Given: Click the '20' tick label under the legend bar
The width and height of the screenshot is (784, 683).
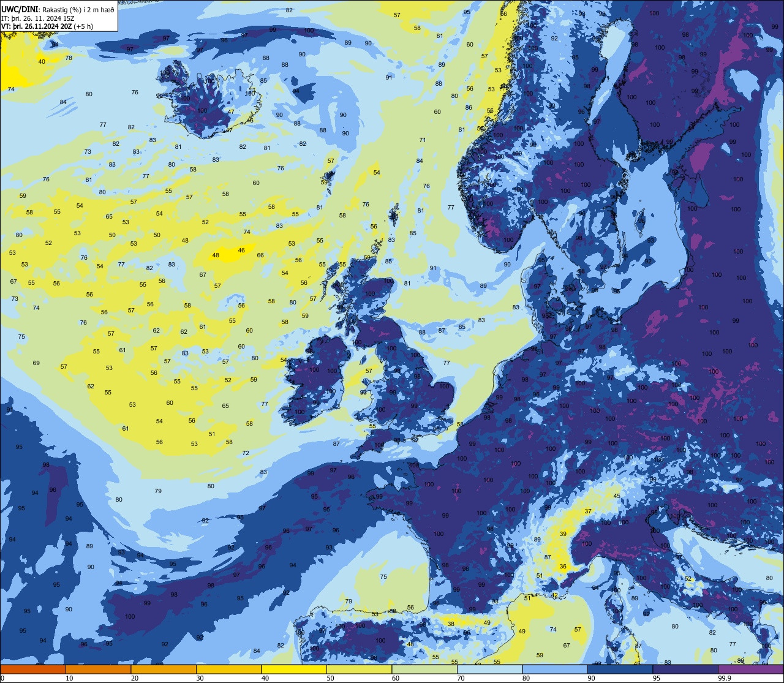Looking at the screenshot, I should click(135, 678).
